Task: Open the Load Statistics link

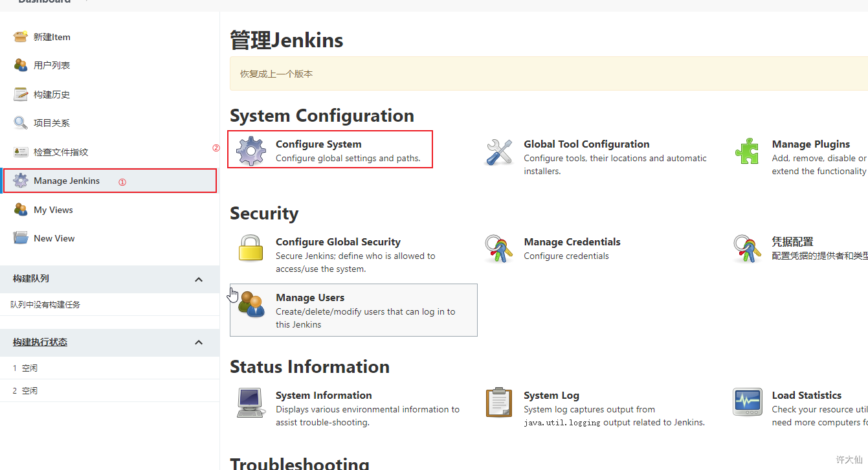Action: tap(807, 395)
